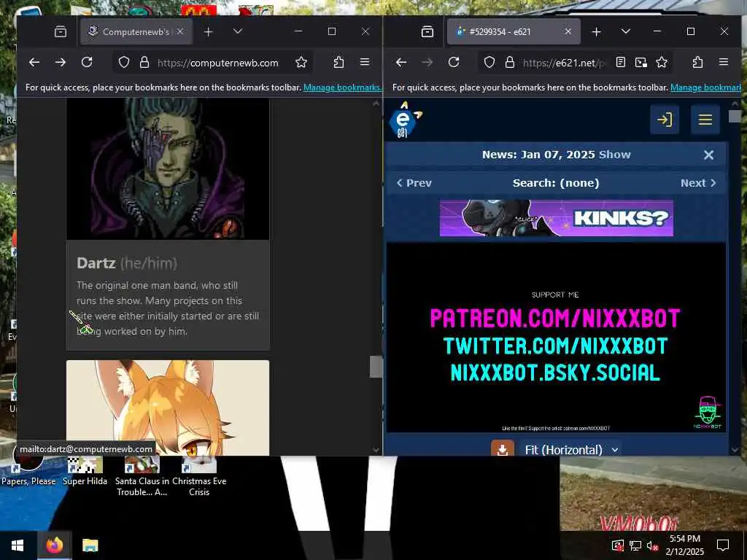The height and width of the screenshot is (560, 747).
Task: Close the #5299354 - e621 tab
Action: (x=568, y=32)
